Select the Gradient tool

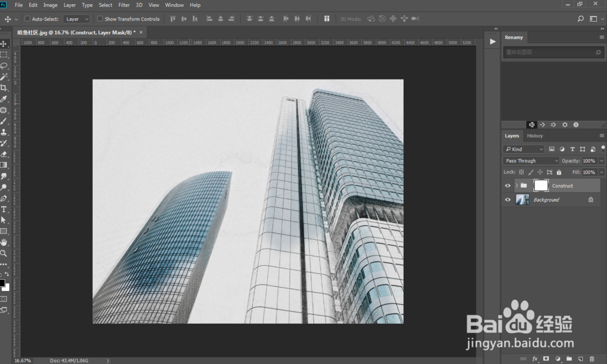point(4,165)
